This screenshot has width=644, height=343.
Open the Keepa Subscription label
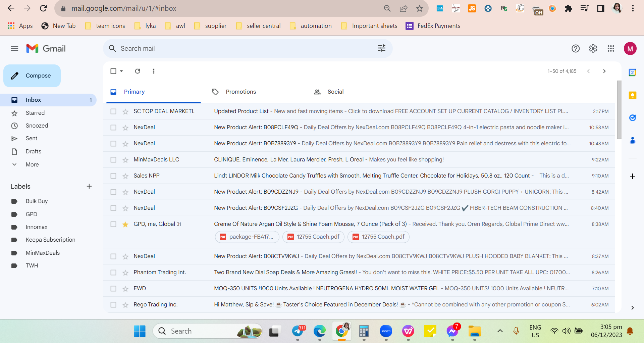pyautogui.click(x=50, y=240)
